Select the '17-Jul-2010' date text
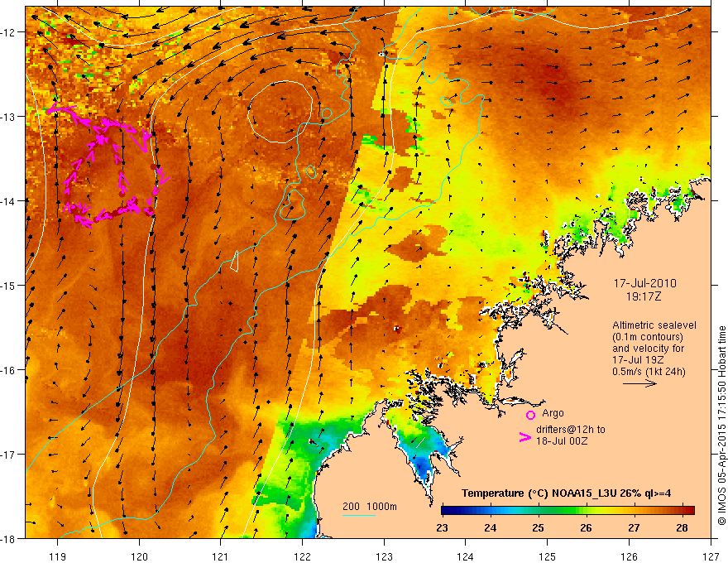728x563 pixels. point(645,283)
